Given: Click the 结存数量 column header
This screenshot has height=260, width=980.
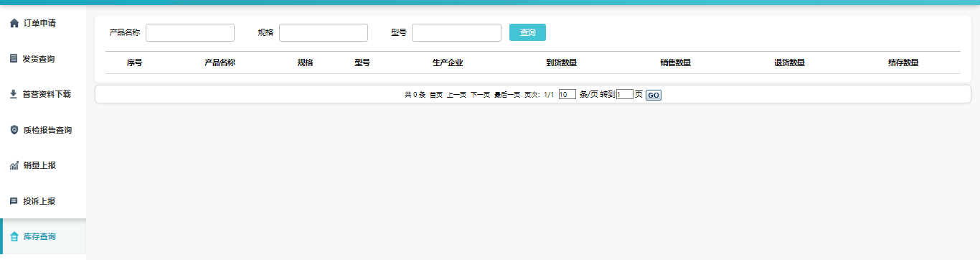Looking at the screenshot, I should click(x=903, y=62).
